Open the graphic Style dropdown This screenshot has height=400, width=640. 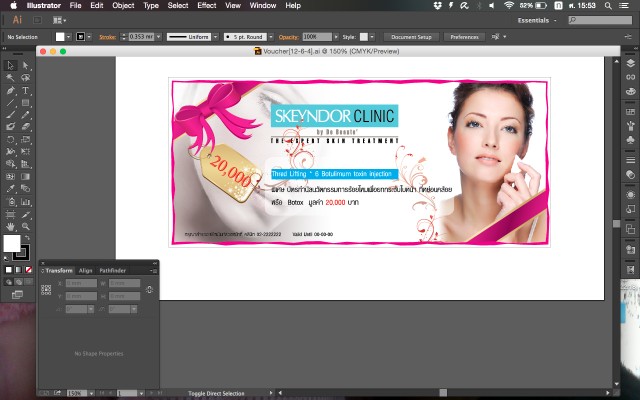(x=372, y=37)
